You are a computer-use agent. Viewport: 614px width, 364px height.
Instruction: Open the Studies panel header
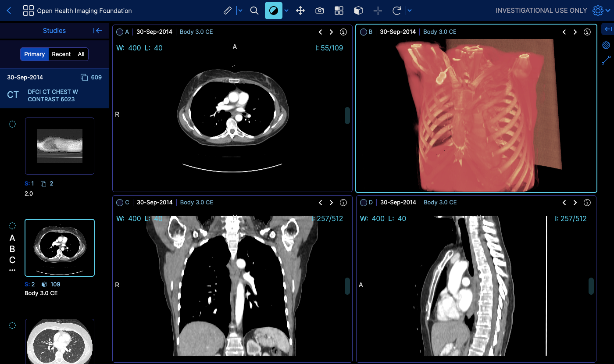(x=54, y=31)
